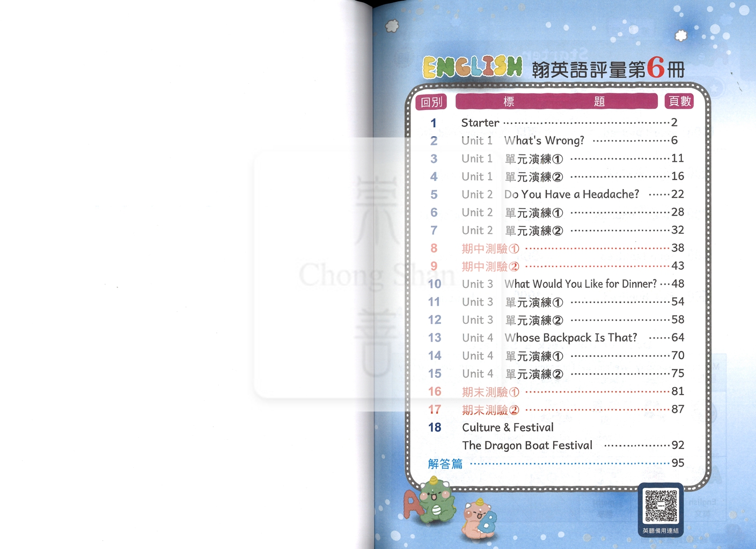756x549 pixels.
Task: Click the 頁數 column header
Action: [x=679, y=101]
